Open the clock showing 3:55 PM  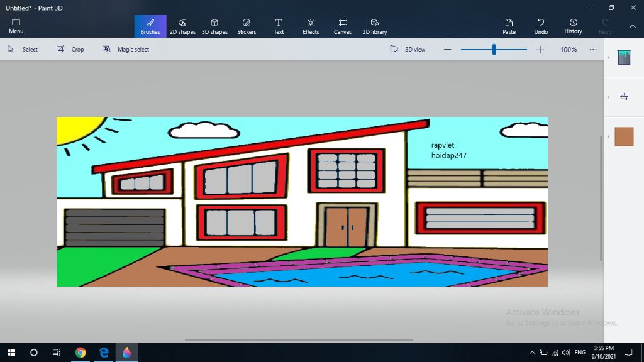click(x=603, y=353)
